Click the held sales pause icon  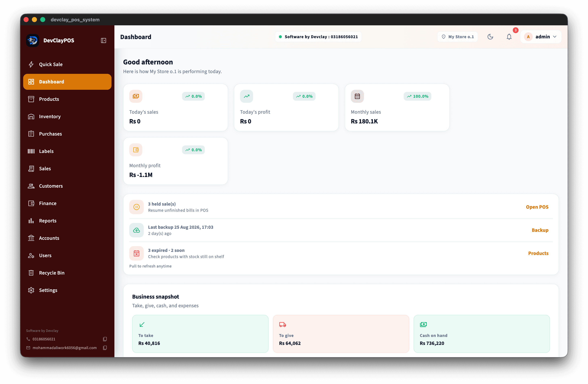pos(136,207)
